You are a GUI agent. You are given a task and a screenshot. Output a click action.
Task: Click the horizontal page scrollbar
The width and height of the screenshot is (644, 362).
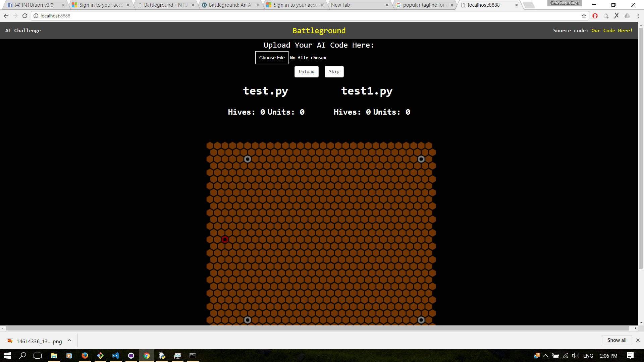[317, 328]
